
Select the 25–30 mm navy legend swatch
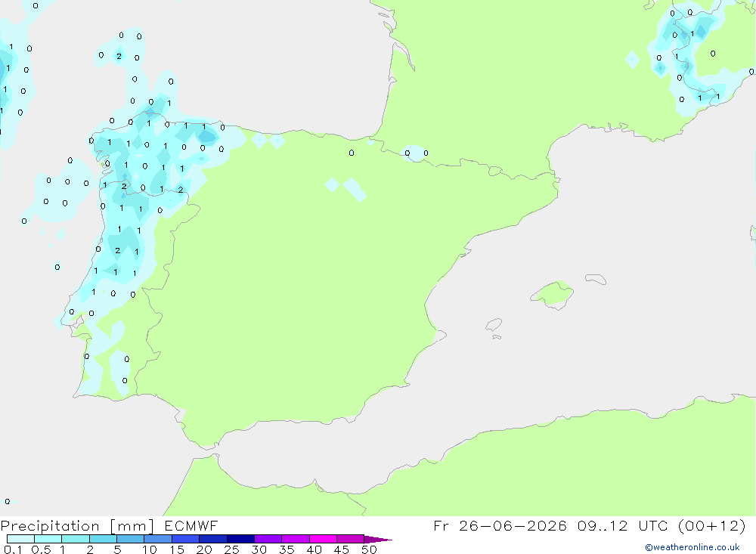[240, 539]
